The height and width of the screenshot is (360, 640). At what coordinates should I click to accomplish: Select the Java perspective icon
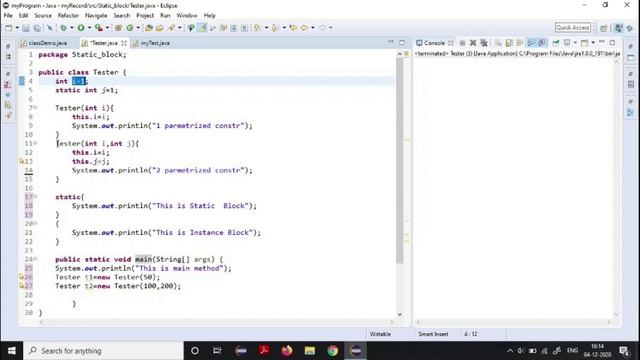click(618, 28)
